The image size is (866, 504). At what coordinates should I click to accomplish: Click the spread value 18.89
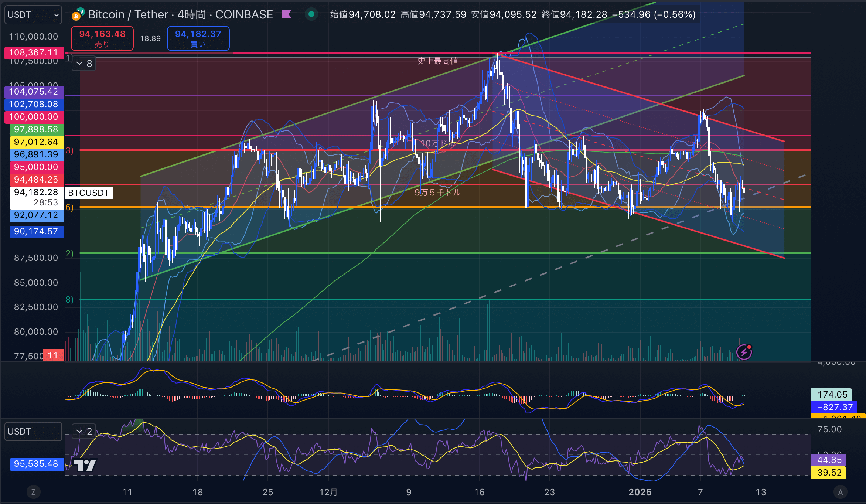click(150, 38)
